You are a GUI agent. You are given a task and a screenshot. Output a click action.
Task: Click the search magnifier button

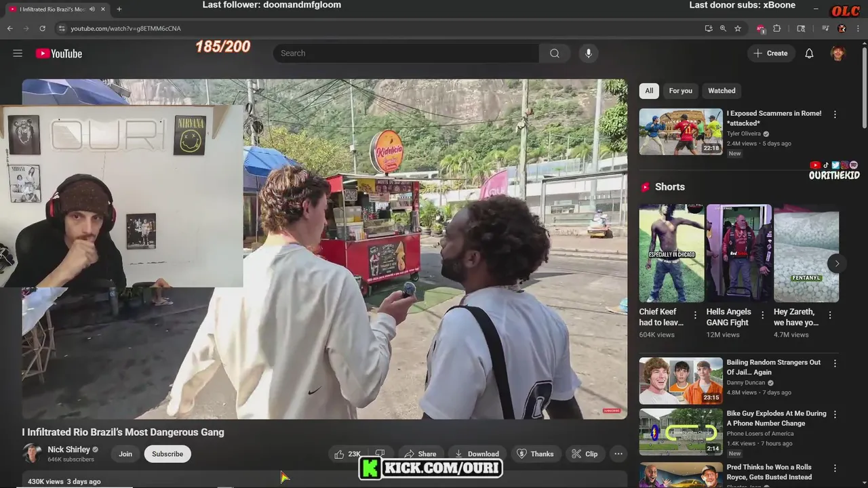pos(555,54)
